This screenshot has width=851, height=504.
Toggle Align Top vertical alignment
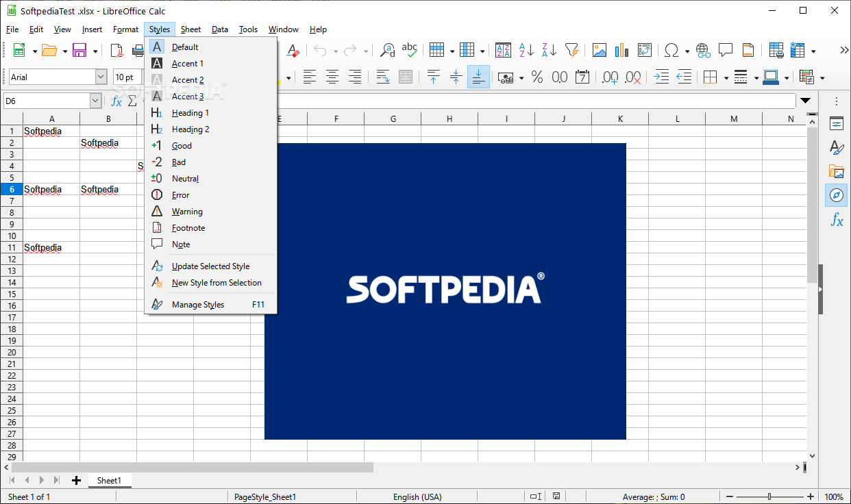click(433, 77)
